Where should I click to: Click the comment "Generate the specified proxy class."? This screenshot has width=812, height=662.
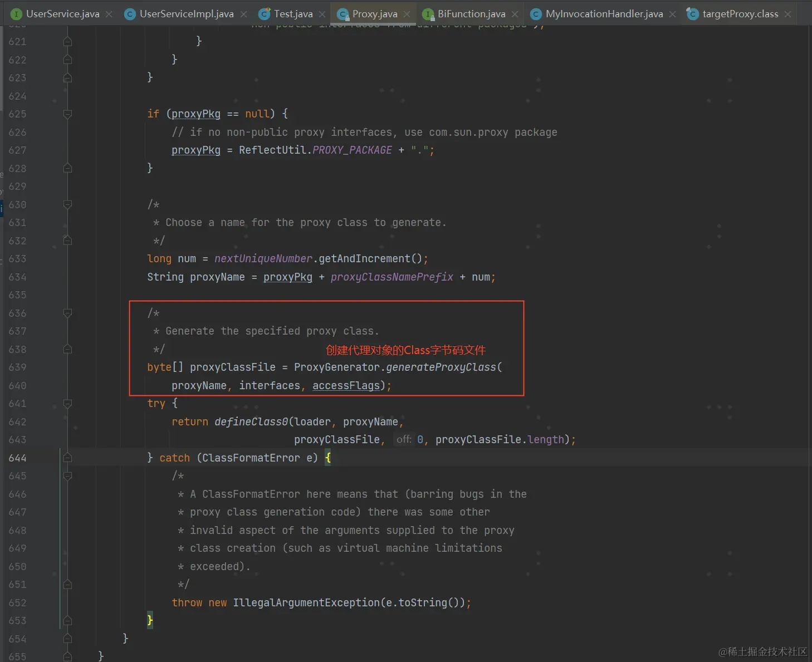[272, 331]
